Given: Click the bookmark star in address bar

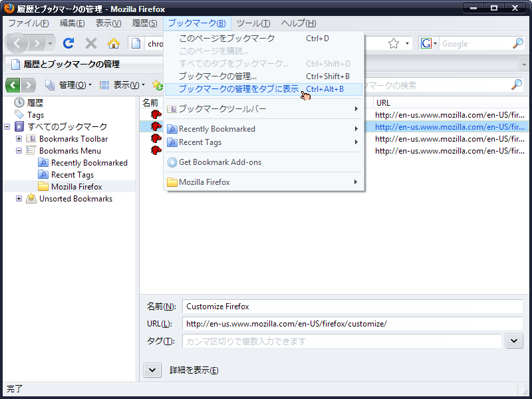Looking at the screenshot, I should pyautogui.click(x=393, y=43).
